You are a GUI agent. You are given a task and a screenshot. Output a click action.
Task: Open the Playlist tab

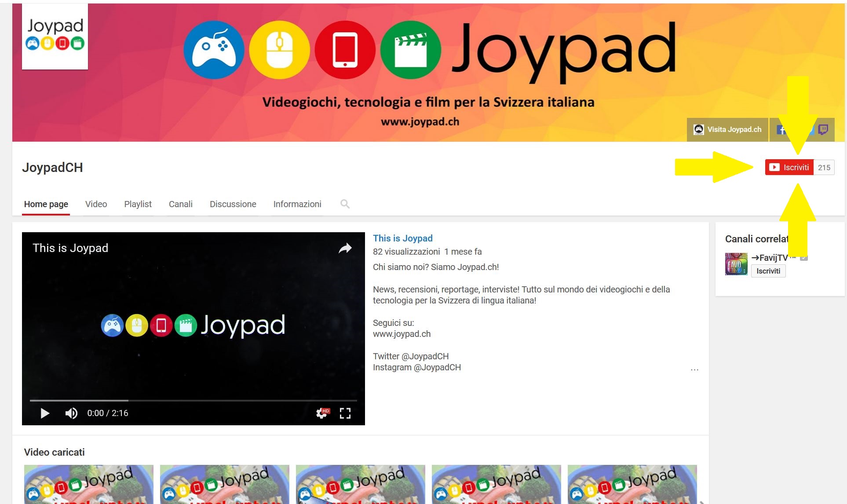coord(138,204)
